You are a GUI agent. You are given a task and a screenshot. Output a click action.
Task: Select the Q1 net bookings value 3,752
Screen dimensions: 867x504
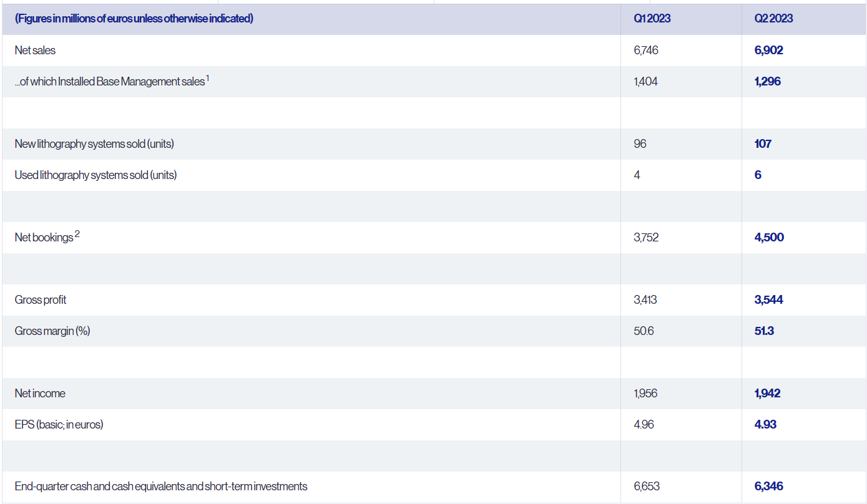(645, 238)
